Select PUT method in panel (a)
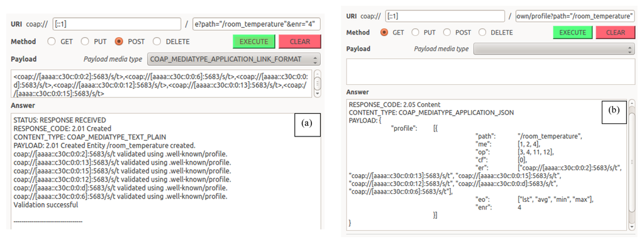 coord(85,42)
